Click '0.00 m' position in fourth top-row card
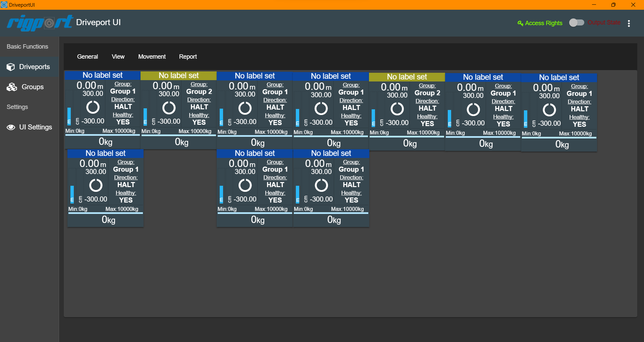This screenshot has width=644, height=342. [x=318, y=87]
